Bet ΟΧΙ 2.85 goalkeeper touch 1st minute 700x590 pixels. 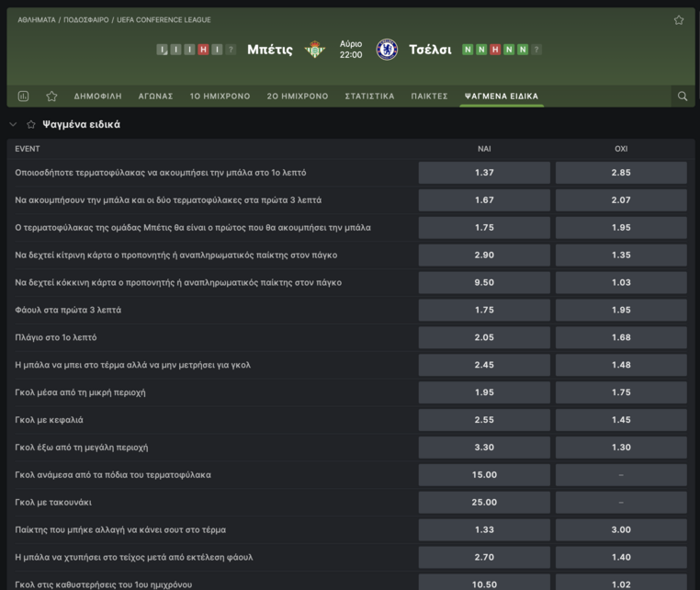coord(621,173)
